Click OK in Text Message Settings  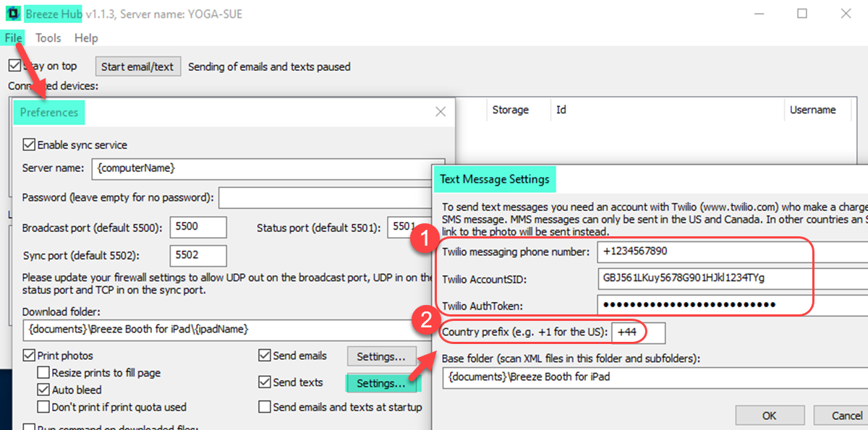point(770,416)
